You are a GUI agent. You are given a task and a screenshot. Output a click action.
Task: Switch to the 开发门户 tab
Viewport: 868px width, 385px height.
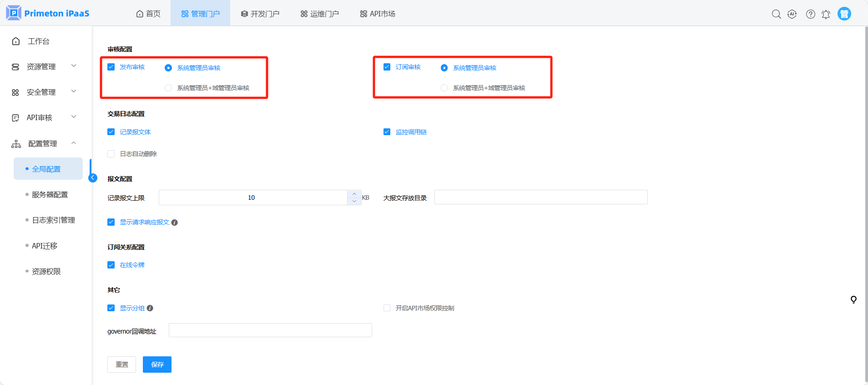click(x=260, y=14)
